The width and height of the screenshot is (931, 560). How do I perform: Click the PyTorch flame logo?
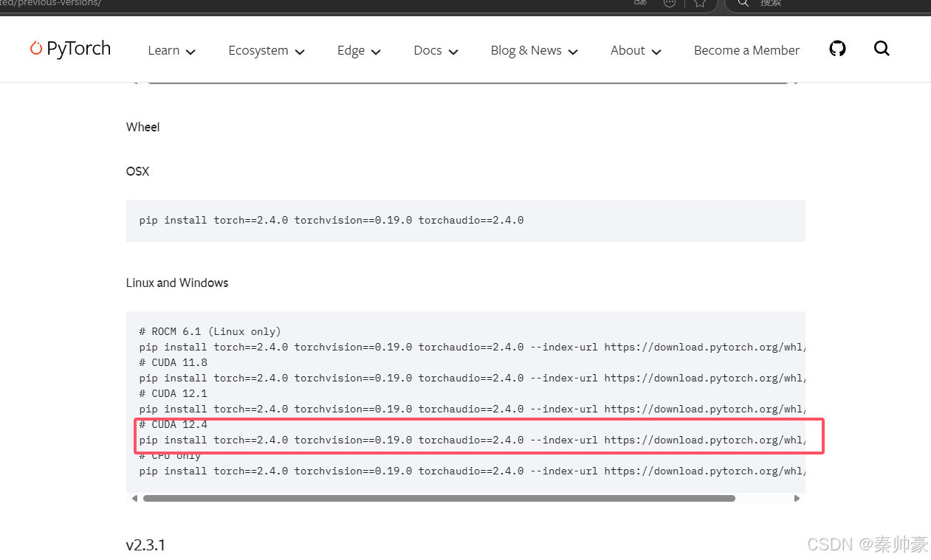pos(35,48)
